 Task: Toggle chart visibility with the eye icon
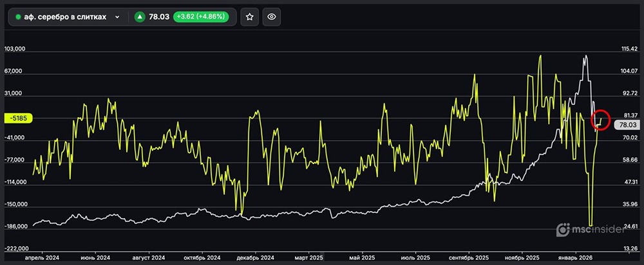pyautogui.click(x=272, y=17)
